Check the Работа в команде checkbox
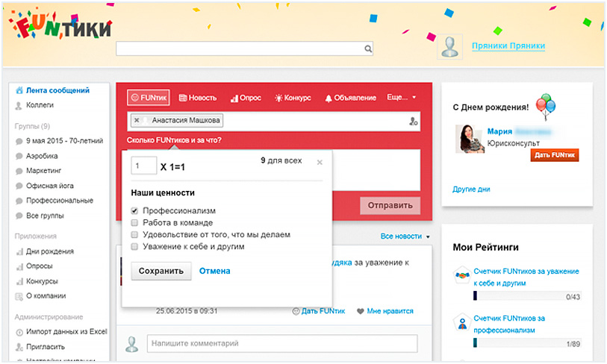Screen dimensions: 607x364 (x=134, y=223)
